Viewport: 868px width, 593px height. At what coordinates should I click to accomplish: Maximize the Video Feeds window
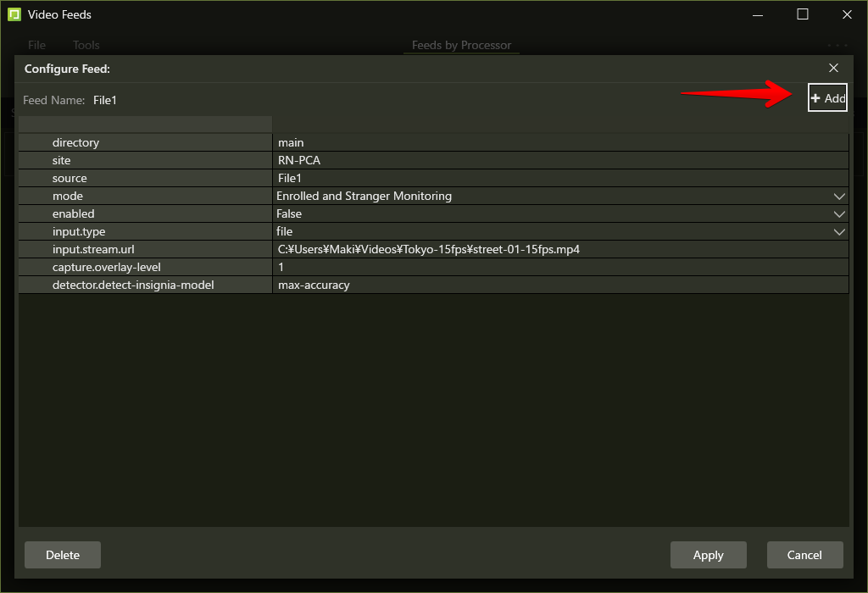(x=802, y=14)
